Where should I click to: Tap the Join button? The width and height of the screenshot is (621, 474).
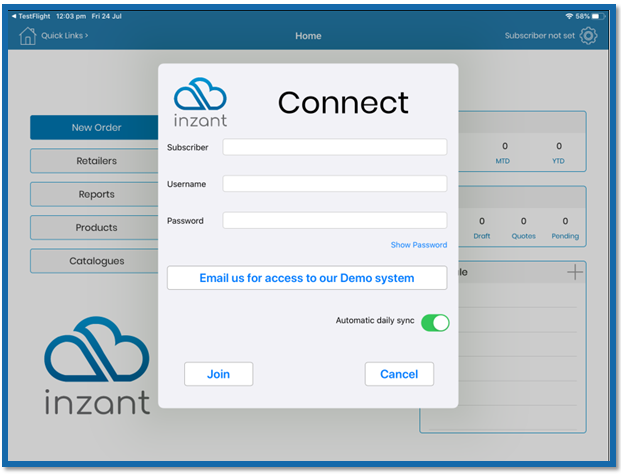coord(219,374)
